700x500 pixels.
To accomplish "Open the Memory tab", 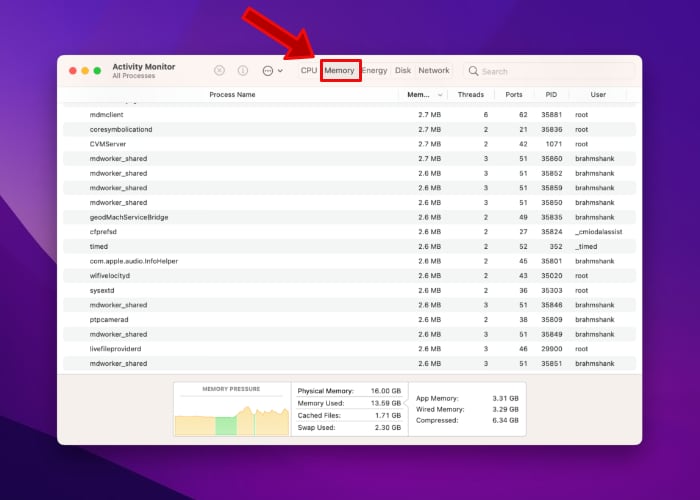I will point(339,71).
